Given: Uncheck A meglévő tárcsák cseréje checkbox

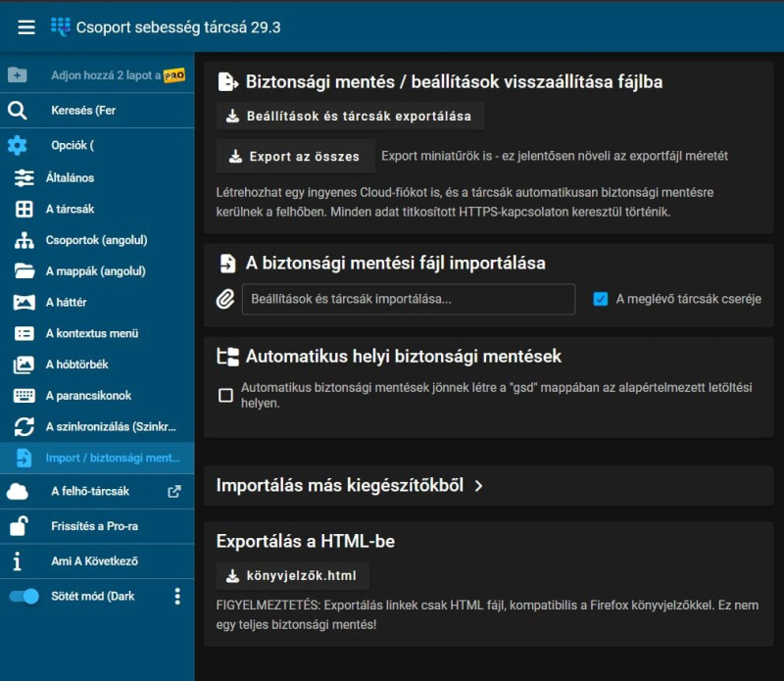Looking at the screenshot, I should 601,299.
